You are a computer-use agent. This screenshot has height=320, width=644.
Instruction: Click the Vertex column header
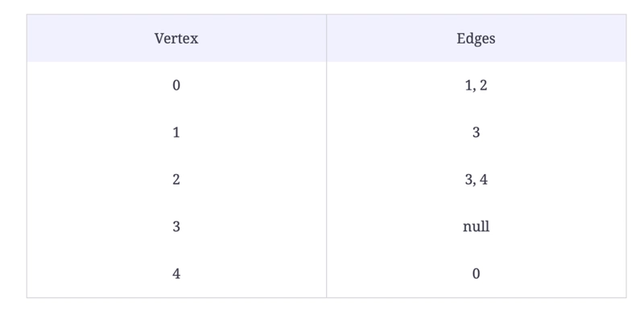click(176, 38)
